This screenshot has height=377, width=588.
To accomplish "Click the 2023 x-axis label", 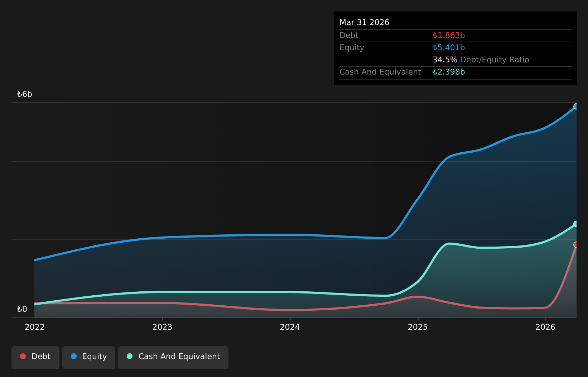I will [162, 327].
